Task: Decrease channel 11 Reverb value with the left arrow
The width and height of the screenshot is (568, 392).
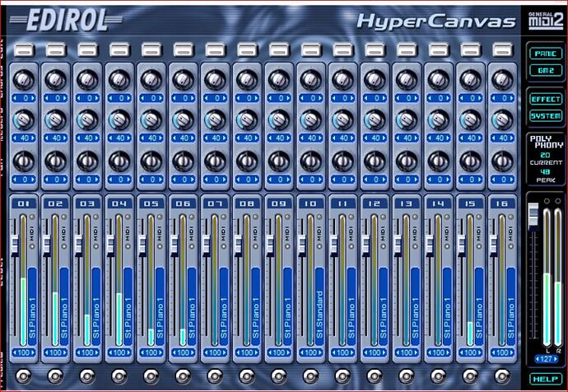Action: (333, 138)
